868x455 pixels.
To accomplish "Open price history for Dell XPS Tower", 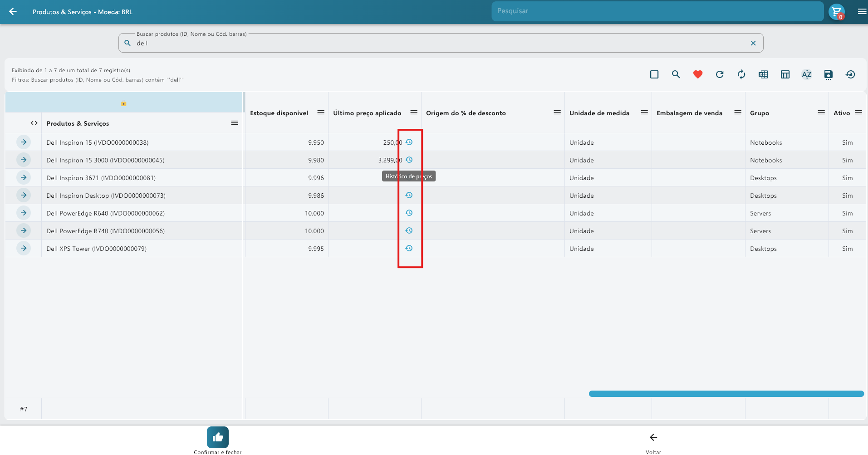I will point(409,248).
